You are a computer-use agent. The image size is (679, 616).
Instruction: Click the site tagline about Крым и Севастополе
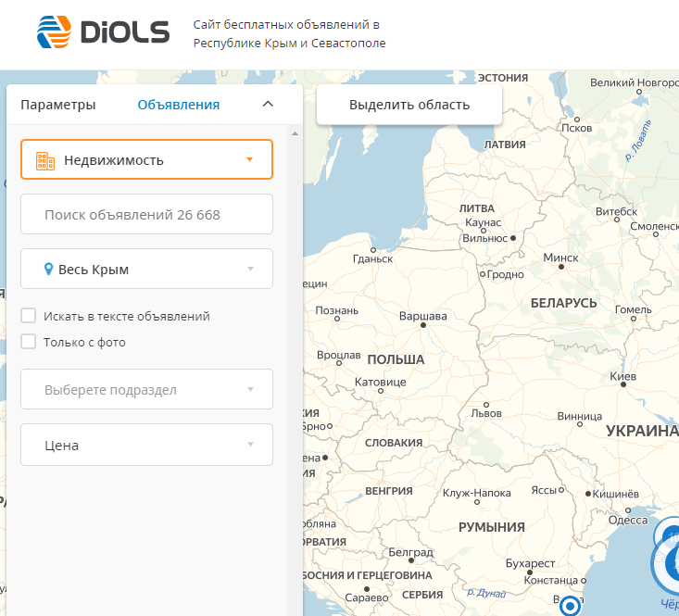pyautogui.click(x=289, y=34)
